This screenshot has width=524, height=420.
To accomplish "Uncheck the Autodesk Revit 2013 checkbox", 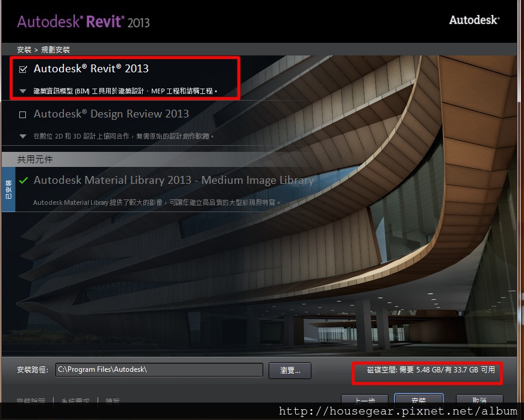I will (23, 69).
